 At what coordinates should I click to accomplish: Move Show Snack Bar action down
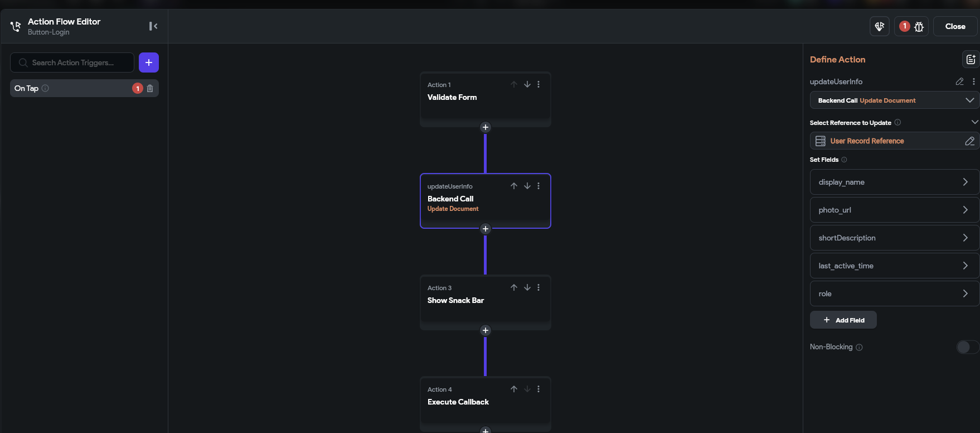tap(527, 287)
